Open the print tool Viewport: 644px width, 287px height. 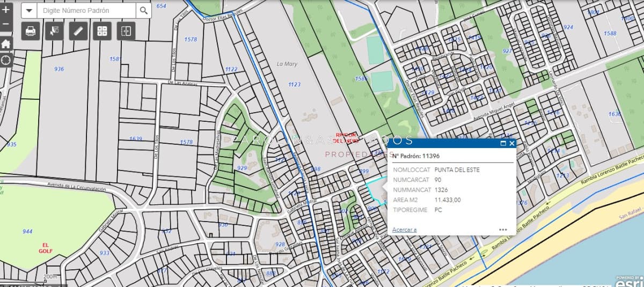pyautogui.click(x=31, y=31)
